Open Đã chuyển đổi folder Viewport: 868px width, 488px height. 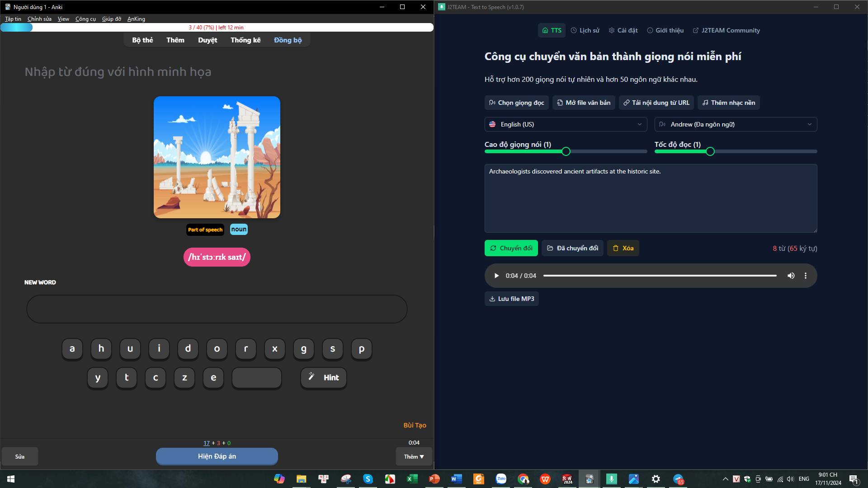572,248
